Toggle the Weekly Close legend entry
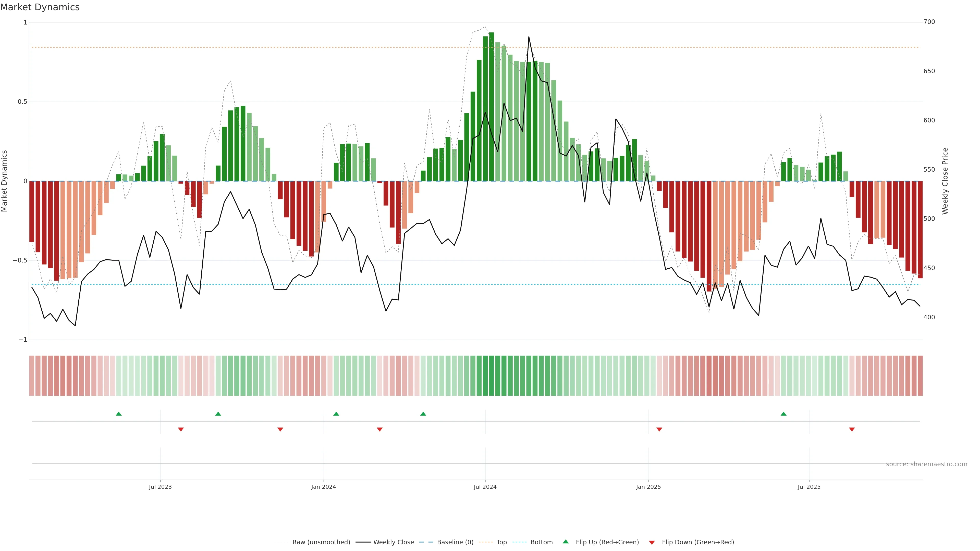Image resolution: width=980 pixels, height=551 pixels. click(393, 542)
